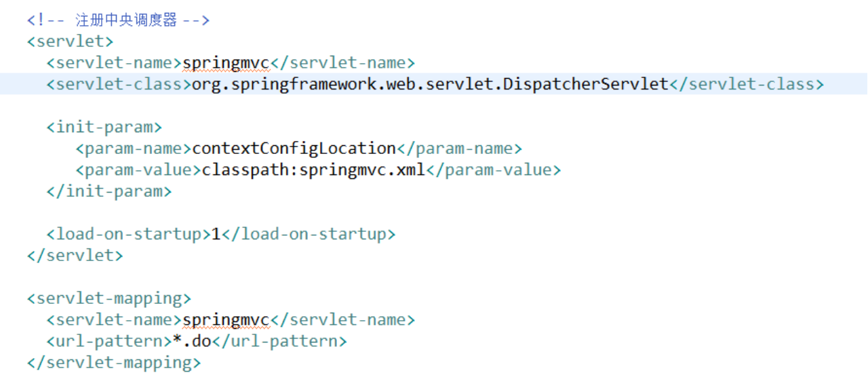Click the opening <servlet-mapping> tag
This screenshot has width=868, height=392.
coord(109,298)
